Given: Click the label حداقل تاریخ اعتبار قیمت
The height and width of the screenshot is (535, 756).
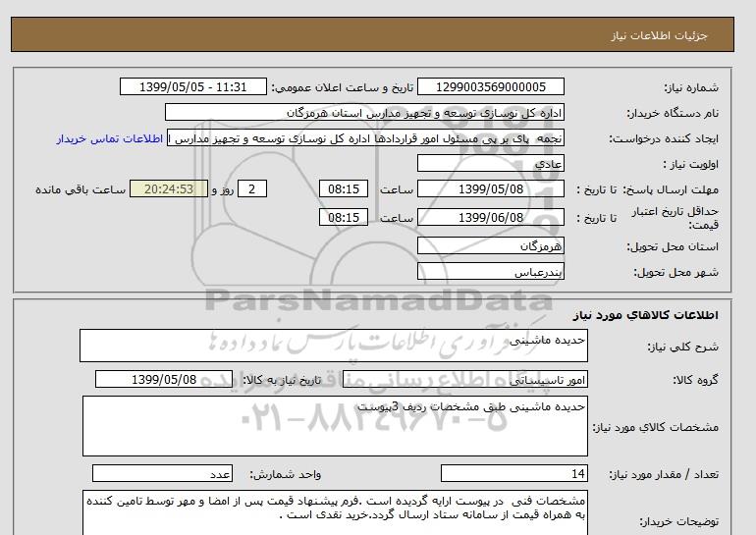Looking at the screenshot, I should [x=675, y=218].
